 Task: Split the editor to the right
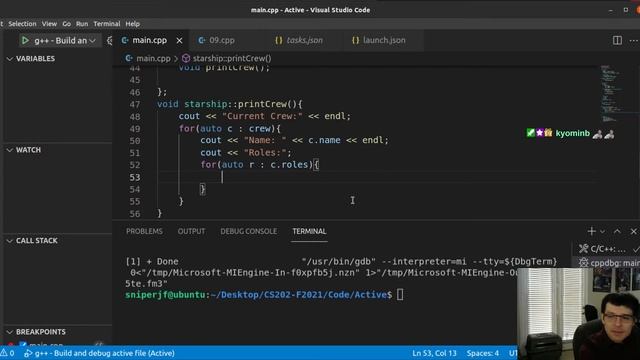pos(617,40)
